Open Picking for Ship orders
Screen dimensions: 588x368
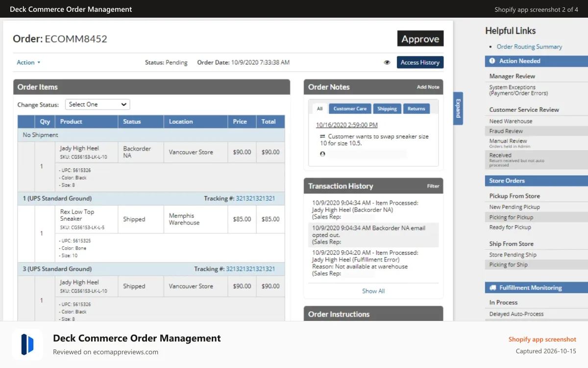pyautogui.click(x=537, y=264)
